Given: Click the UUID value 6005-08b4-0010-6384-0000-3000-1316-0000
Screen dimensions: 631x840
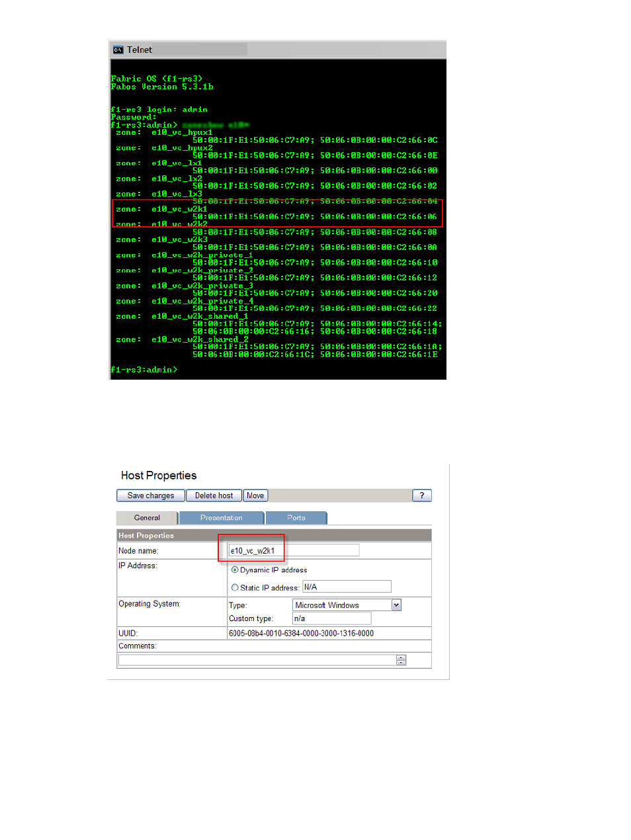Looking at the screenshot, I should 301,634.
